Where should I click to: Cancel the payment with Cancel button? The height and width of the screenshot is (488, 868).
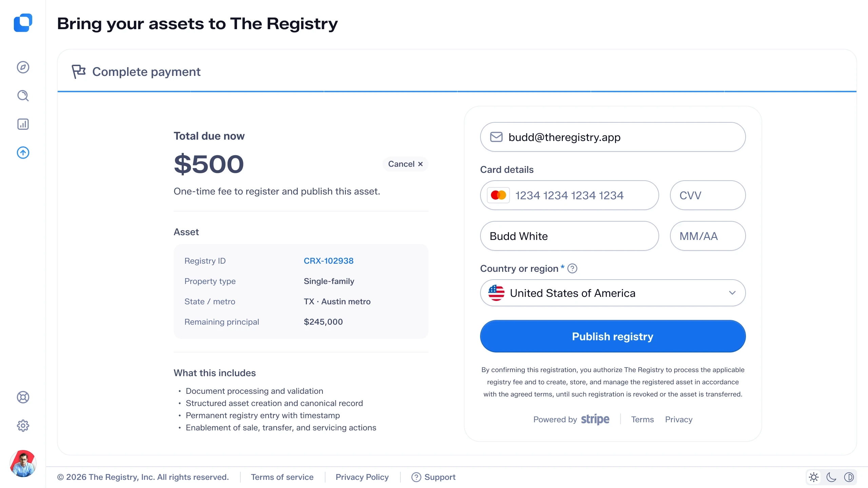coord(406,164)
